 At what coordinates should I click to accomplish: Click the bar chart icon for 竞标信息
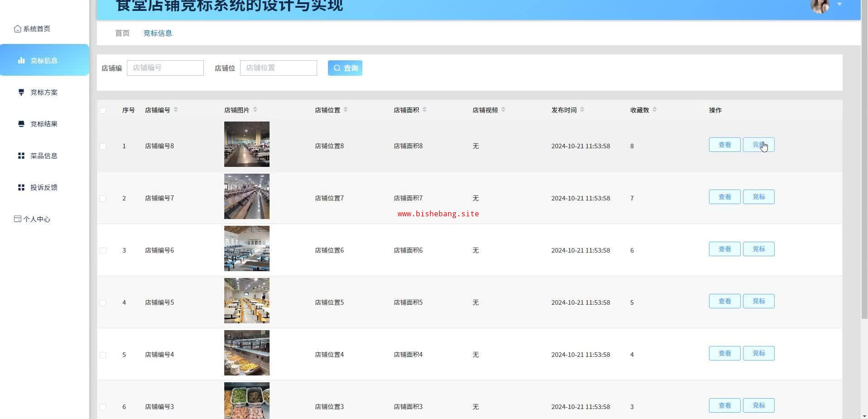coord(21,60)
